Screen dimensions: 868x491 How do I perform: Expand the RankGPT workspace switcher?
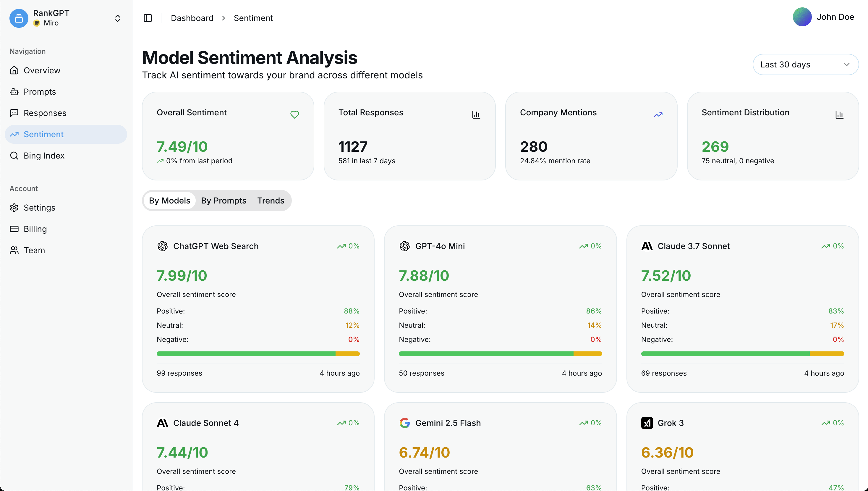[x=118, y=18]
